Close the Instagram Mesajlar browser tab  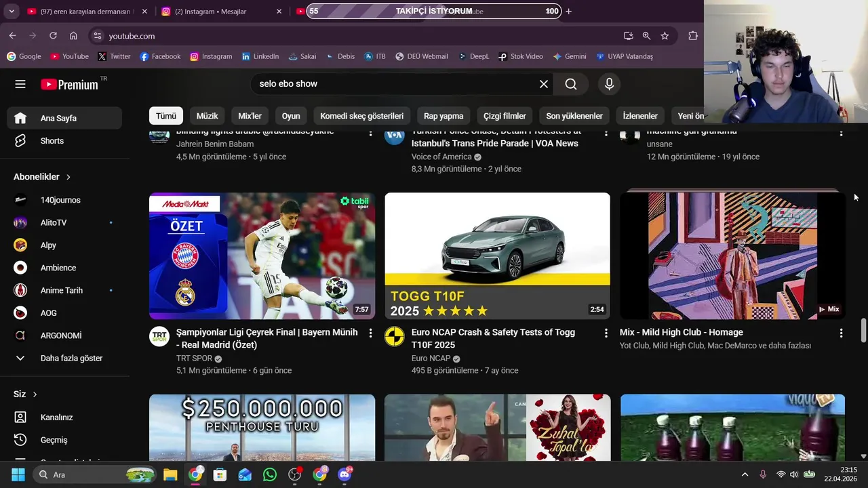[279, 12]
